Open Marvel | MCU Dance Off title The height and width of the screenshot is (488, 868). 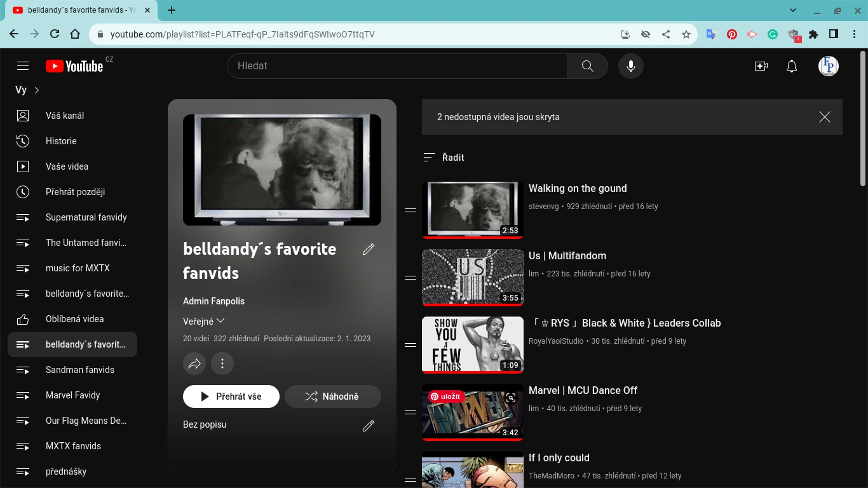click(583, 391)
